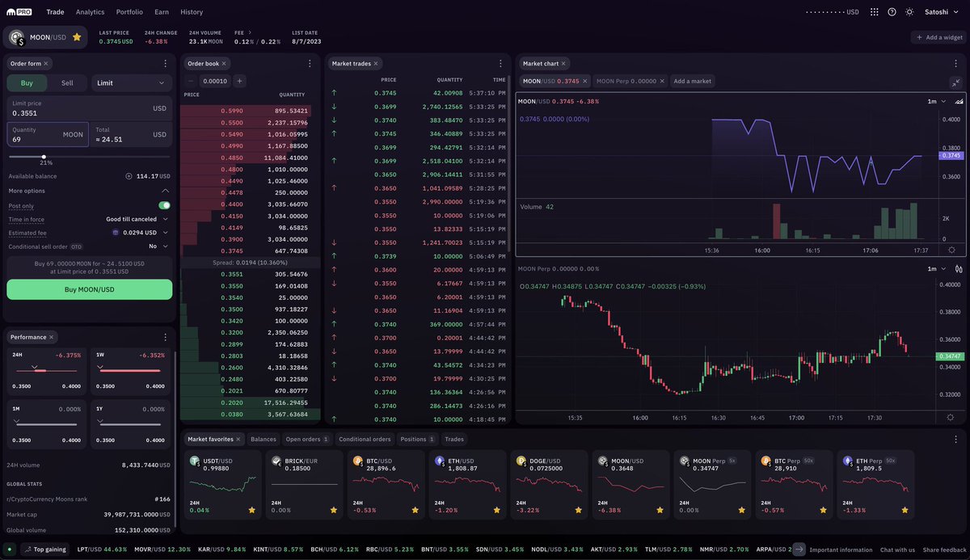Open the Order book kebab menu

pyautogui.click(x=311, y=63)
